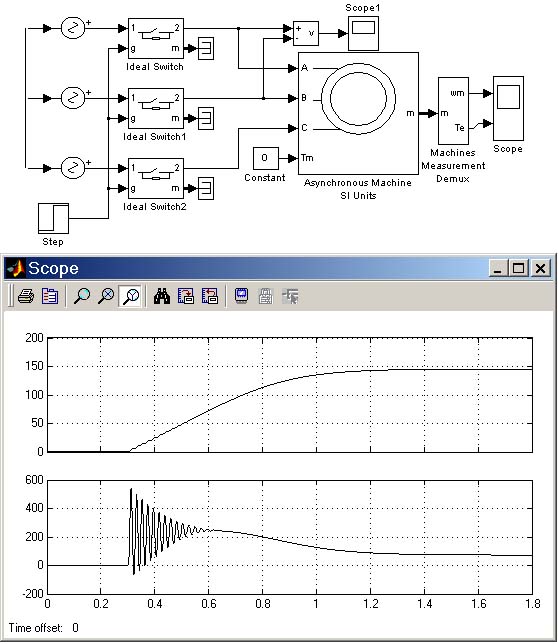
Task: Select the Zoom tool in Scope toolbar
Action: [82, 296]
